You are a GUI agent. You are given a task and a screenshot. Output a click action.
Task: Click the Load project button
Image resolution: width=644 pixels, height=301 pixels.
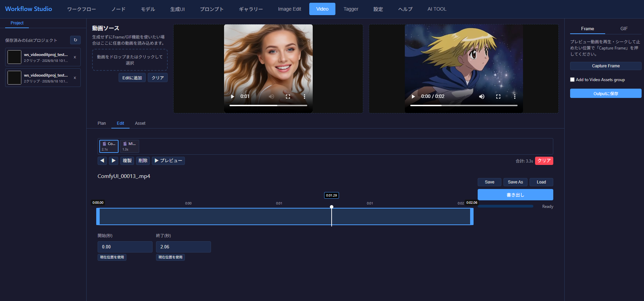[541, 182]
